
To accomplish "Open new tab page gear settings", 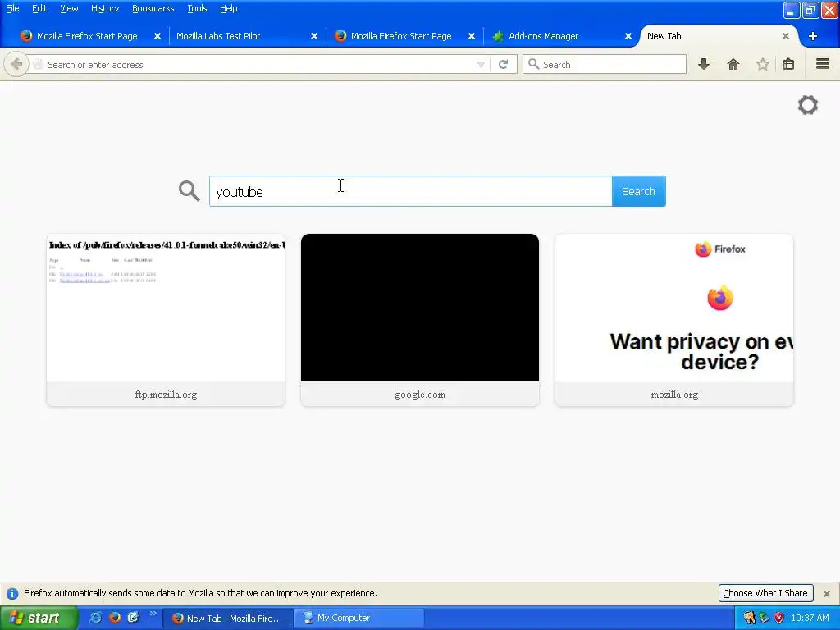I will [808, 105].
